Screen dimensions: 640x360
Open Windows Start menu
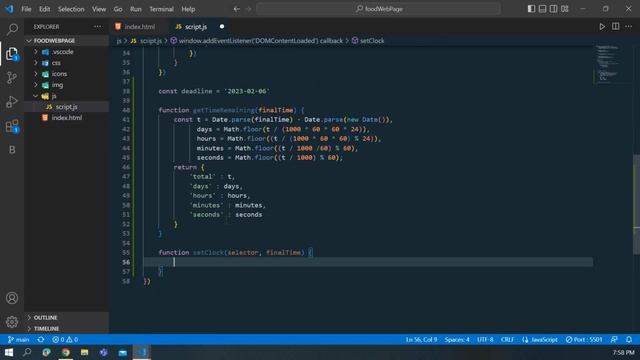[9, 352]
